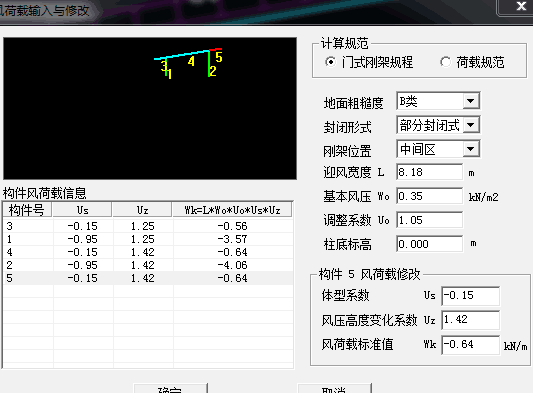
Task: Click 调整系数 Uo input field
Action: coord(430,220)
